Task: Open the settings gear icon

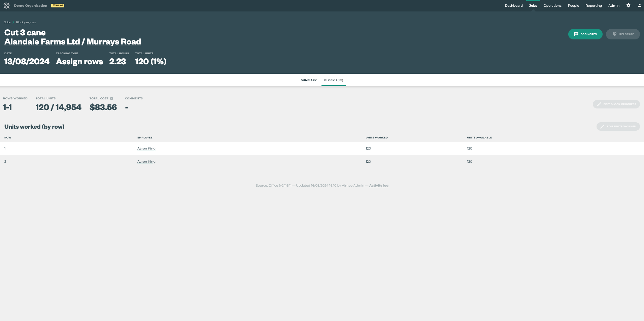Action: click(x=628, y=5)
